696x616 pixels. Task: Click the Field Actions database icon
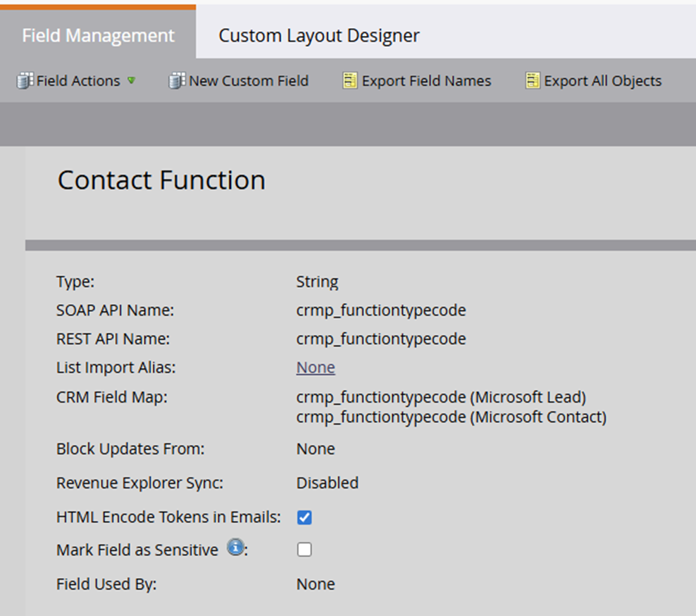pyautogui.click(x=25, y=81)
